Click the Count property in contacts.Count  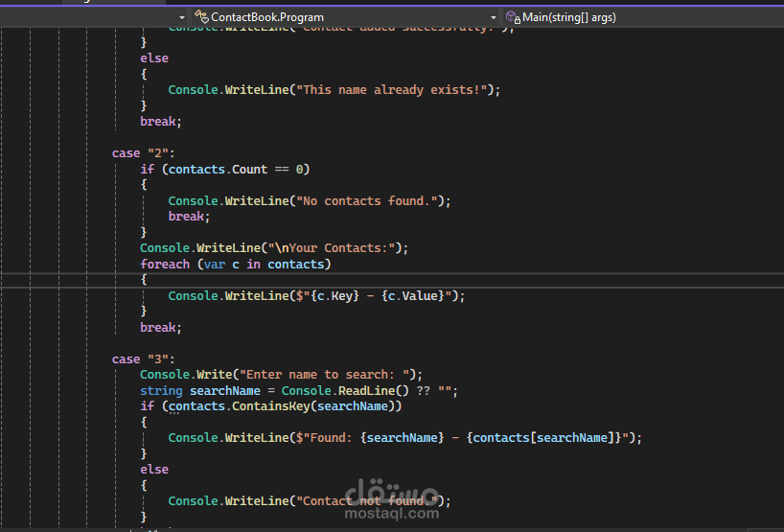click(249, 170)
